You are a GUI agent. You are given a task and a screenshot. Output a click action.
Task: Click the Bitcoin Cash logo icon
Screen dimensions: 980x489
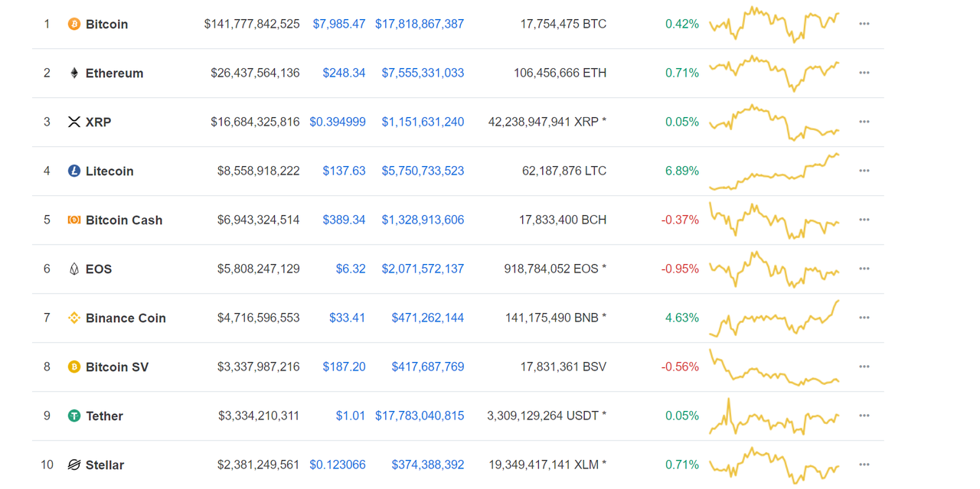[x=74, y=220]
